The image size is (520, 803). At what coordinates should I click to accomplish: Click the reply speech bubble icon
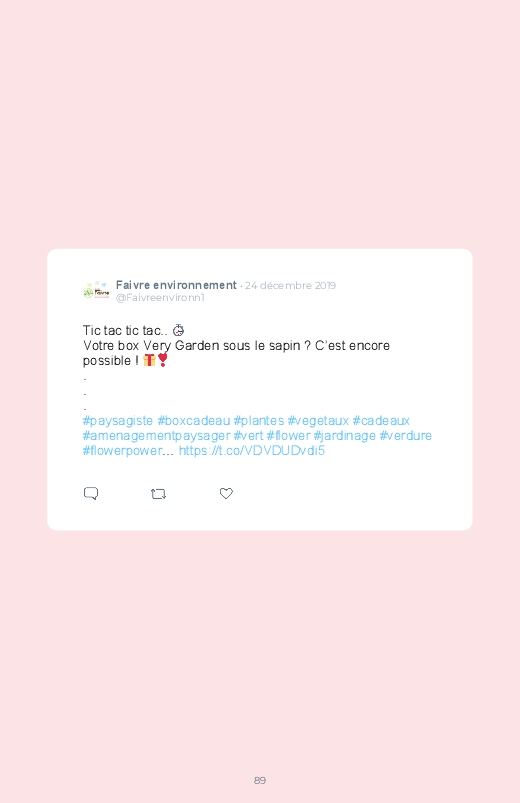91,493
